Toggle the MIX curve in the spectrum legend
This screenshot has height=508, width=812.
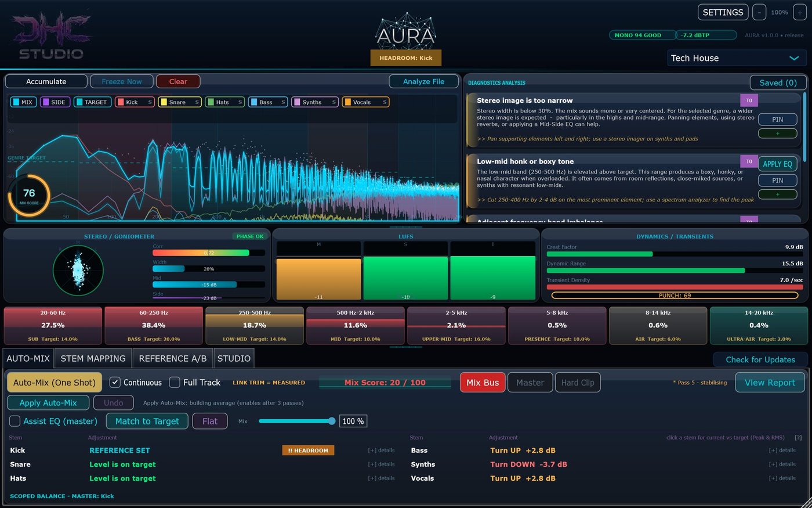coord(23,102)
